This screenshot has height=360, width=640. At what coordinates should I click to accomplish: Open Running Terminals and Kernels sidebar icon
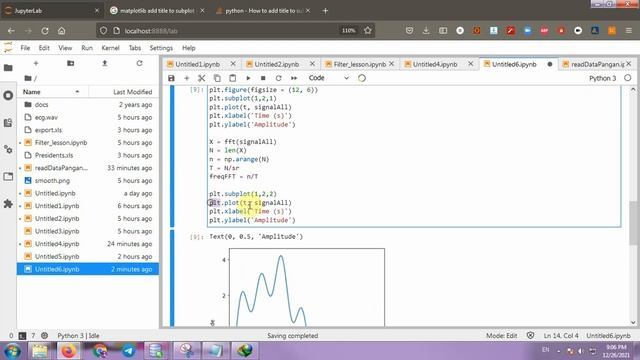point(8,96)
